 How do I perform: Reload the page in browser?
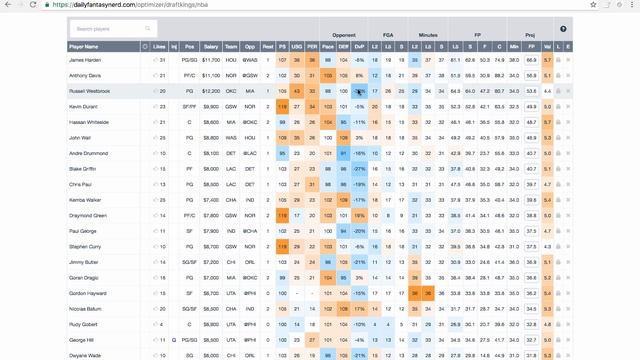[x=33, y=4]
